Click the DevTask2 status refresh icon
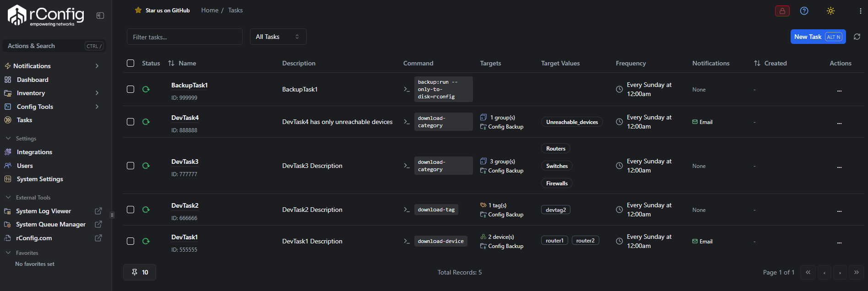 coord(146,210)
